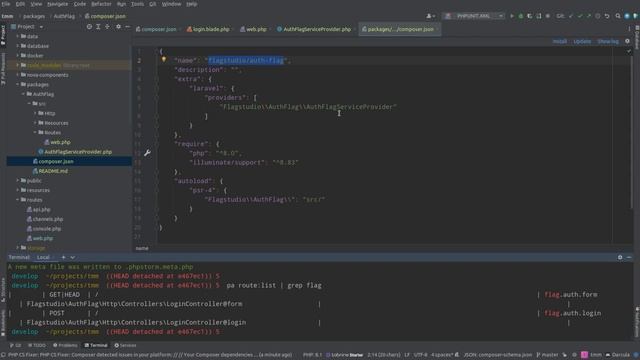Run with coverage icon in toolbar
The height and width of the screenshot is (360, 640).
pos(530,16)
